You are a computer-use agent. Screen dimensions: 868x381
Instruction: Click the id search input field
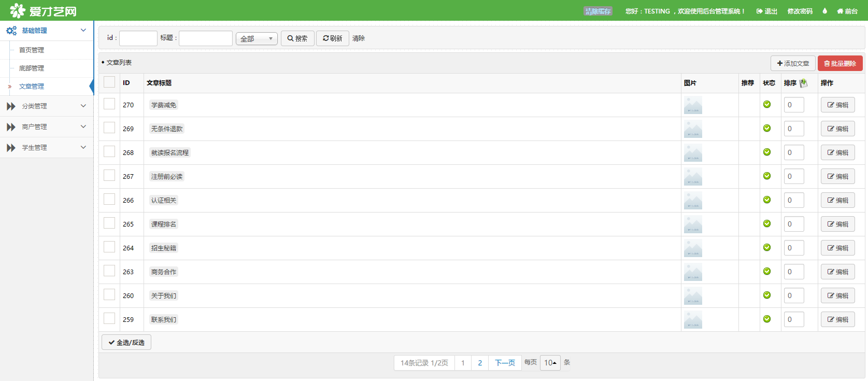click(138, 38)
